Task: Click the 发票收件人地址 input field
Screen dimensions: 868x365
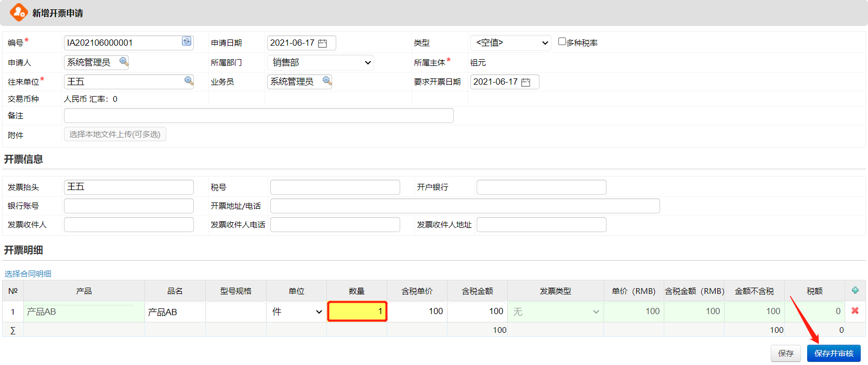Action: pos(541,224)
